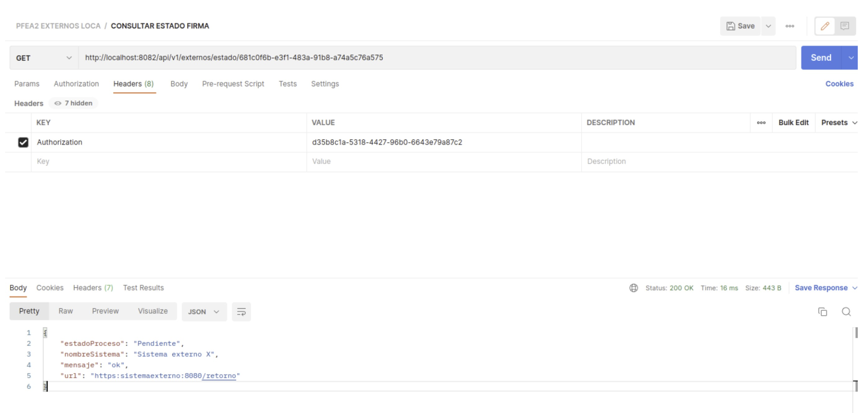Click the empty Description input field
Image resolution: width=868 pixels, height=413 pixels.
719,162
